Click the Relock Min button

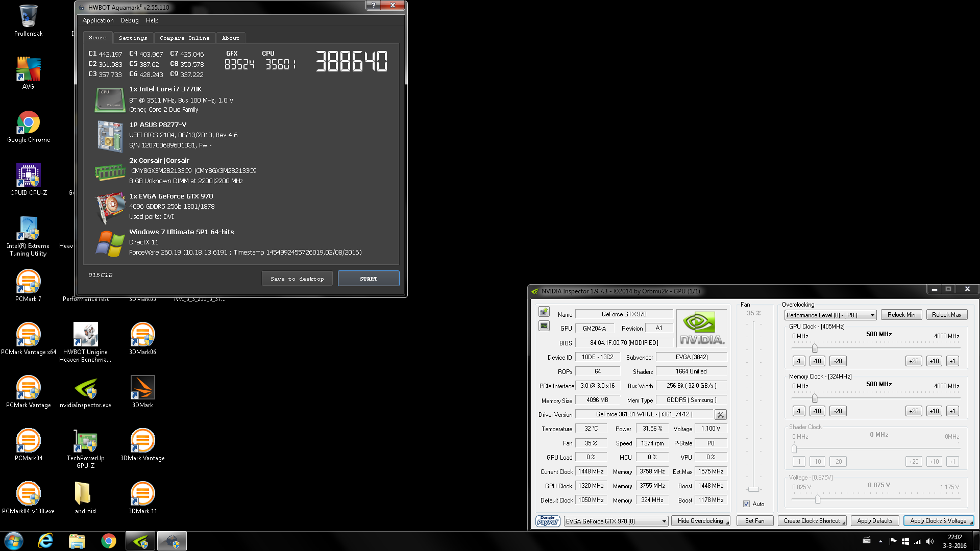click(x=901, y=315)
